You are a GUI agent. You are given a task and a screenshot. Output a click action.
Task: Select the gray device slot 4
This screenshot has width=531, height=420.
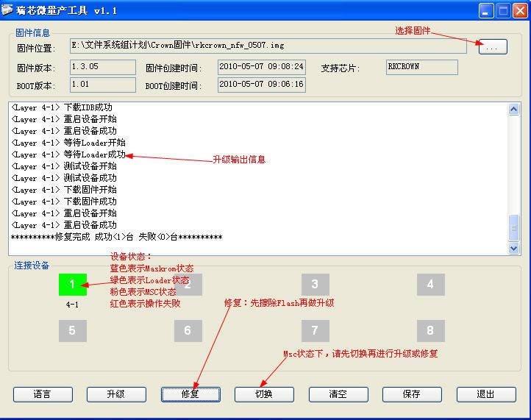[x=430, y=284]
